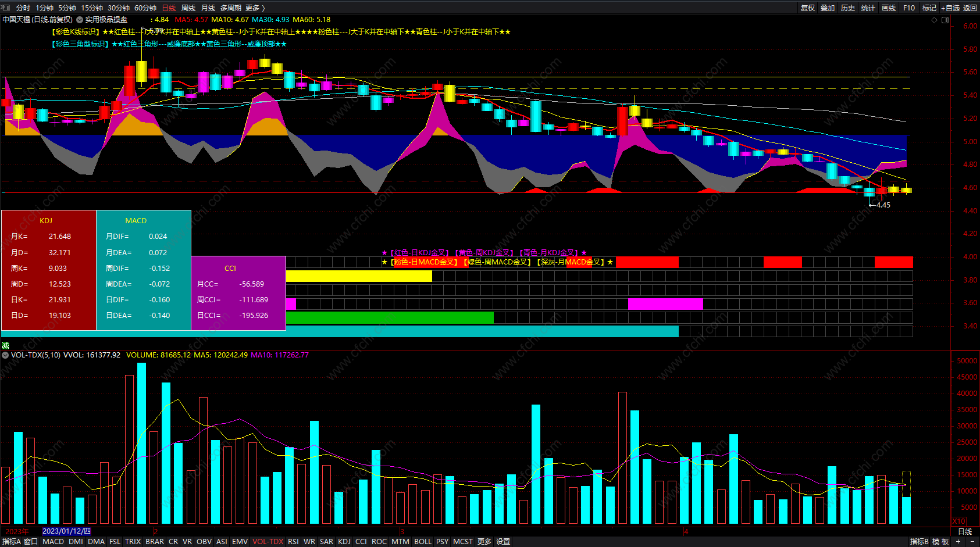The height and width of the screenshot is (547, 980).
Task: Switch lower indicator to CCI tab
Action: tap(361, 541)
